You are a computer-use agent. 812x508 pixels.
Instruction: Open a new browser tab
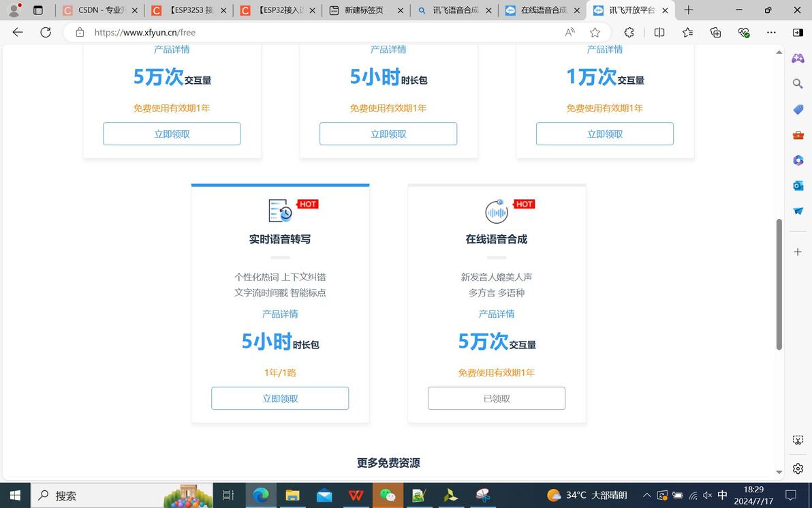pos(688,10)
